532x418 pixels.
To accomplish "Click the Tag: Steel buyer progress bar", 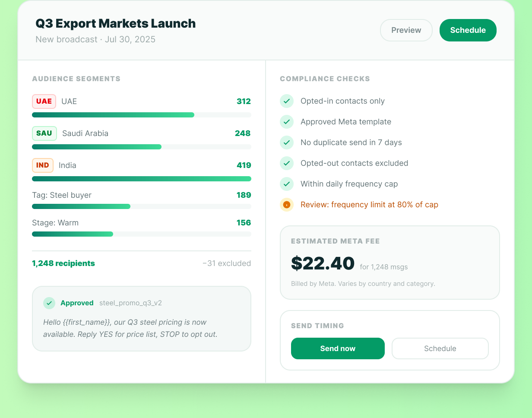I will [x=142, y=206].
